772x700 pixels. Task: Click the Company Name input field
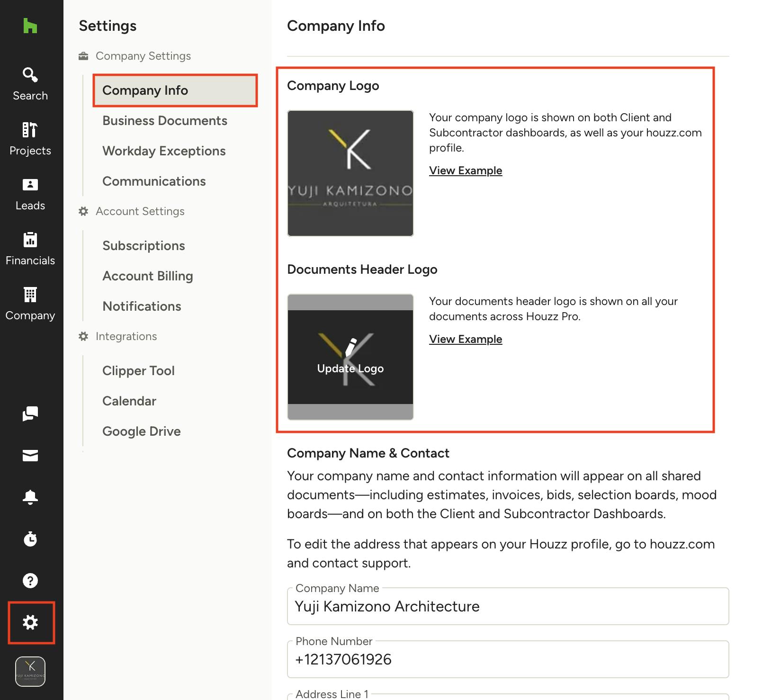[508, 606]
